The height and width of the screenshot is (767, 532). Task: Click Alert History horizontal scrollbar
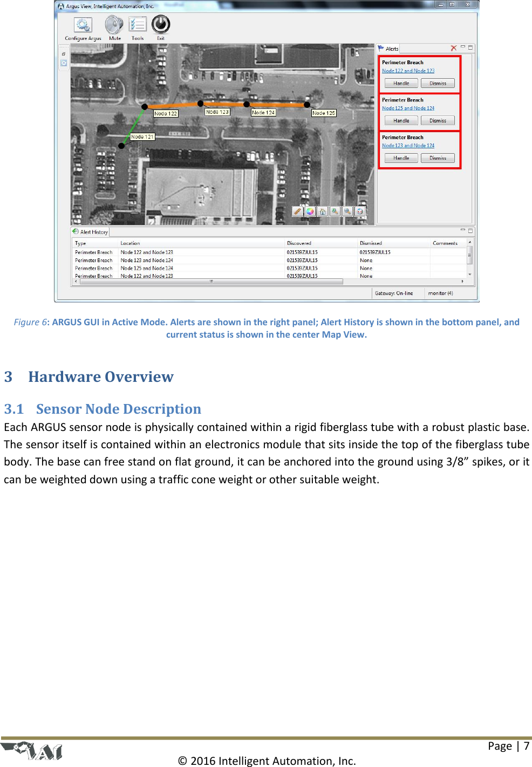tap(212, 282)
